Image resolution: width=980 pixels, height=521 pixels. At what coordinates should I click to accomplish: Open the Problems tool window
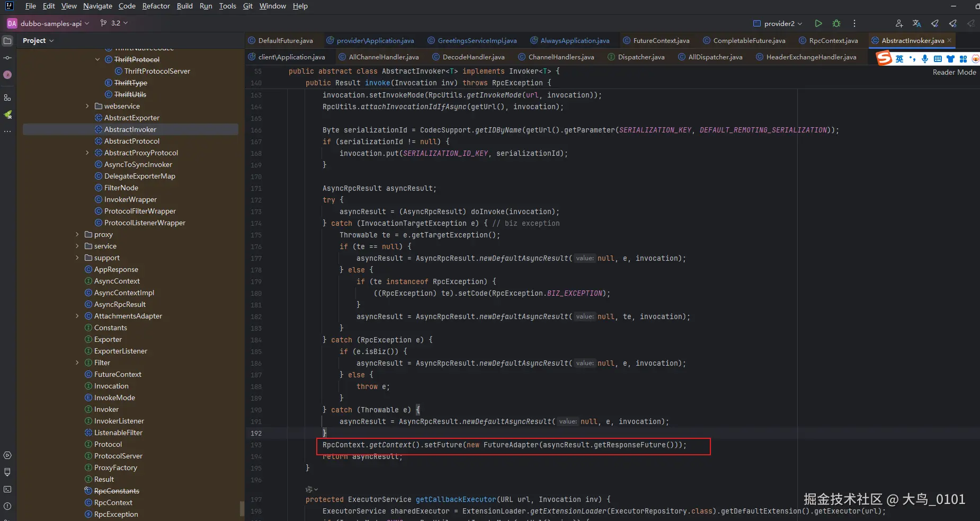coord(7,506)
